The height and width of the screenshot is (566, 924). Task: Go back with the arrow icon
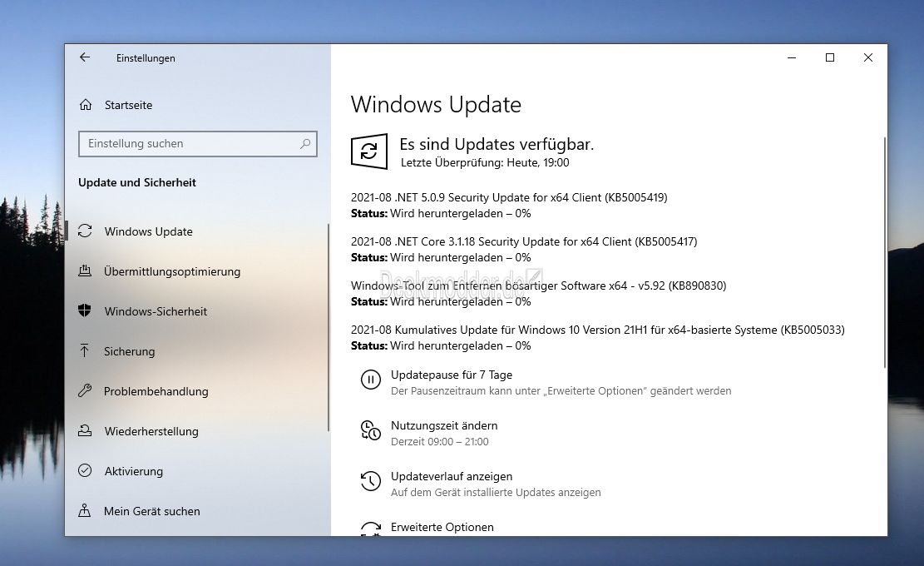click(x=85, y=57)
